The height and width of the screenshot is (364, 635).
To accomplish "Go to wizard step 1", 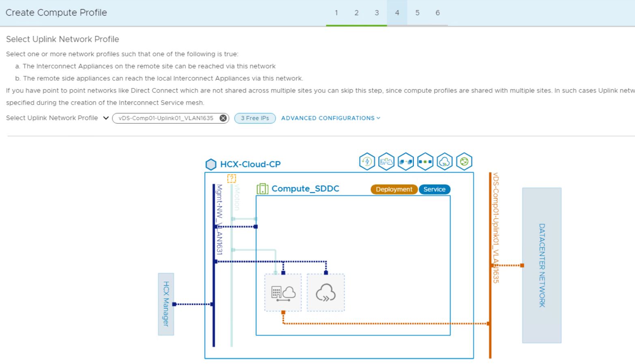I will pos(336,13).
